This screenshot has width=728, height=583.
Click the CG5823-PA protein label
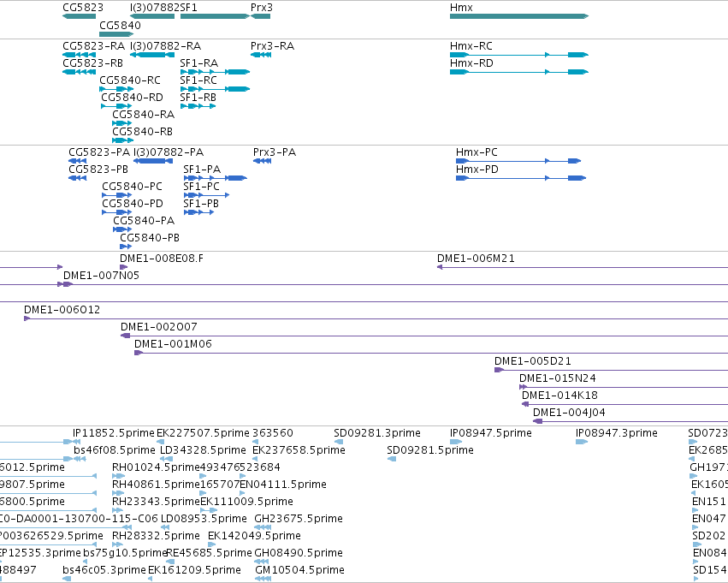[x=99, y=152]
